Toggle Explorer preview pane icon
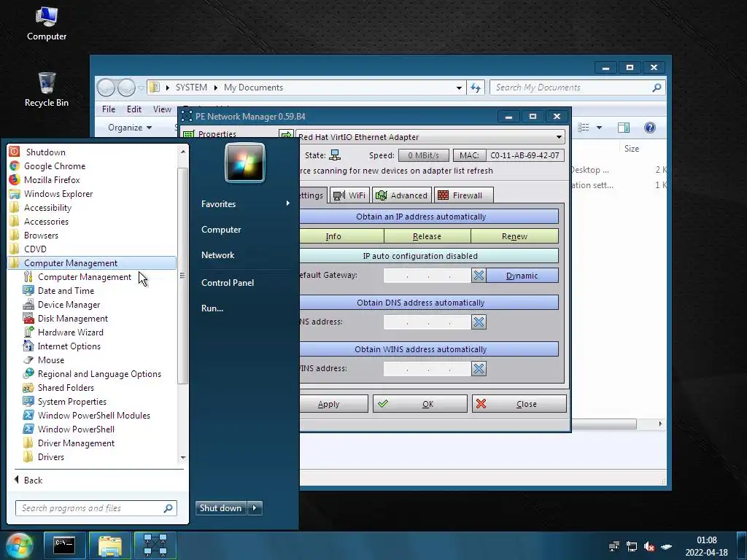Viewport: 747px width, 560px height. tap(623, 127)
